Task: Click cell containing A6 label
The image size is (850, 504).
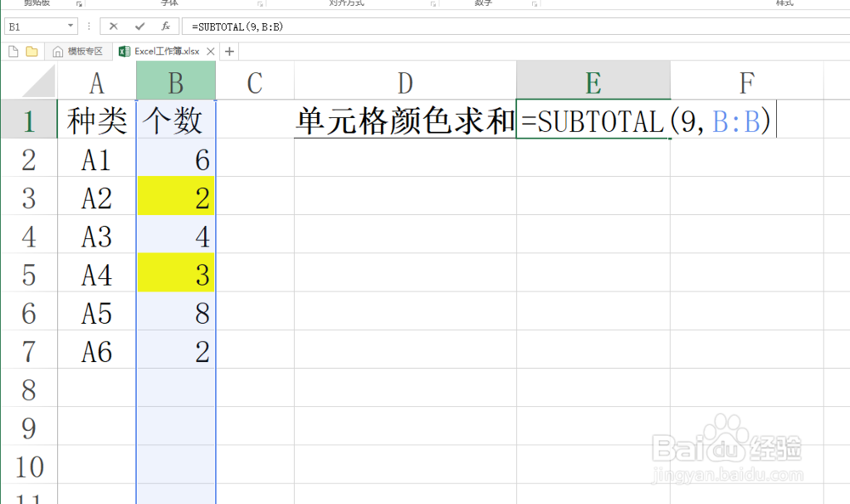Action: 97,350
